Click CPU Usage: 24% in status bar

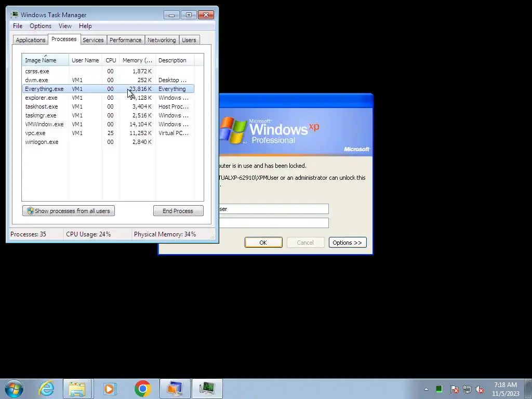(x=88, y=234)
